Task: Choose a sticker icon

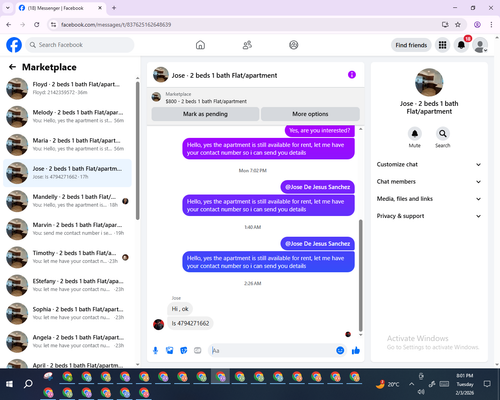Action: click(184, 350)
